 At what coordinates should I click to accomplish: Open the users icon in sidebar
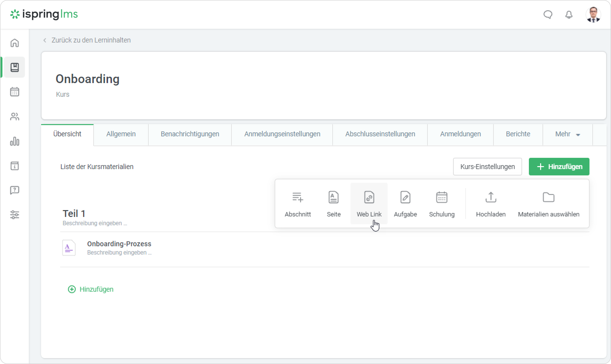(x=14, y=117)
